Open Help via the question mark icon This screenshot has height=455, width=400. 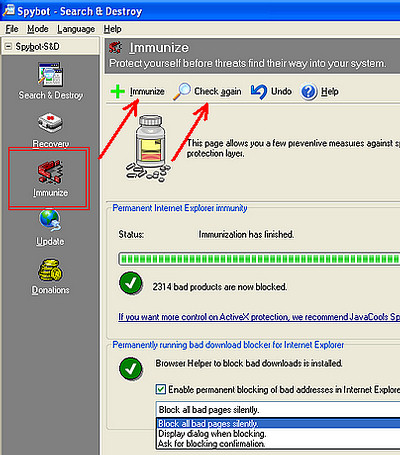tap(309, 91)
